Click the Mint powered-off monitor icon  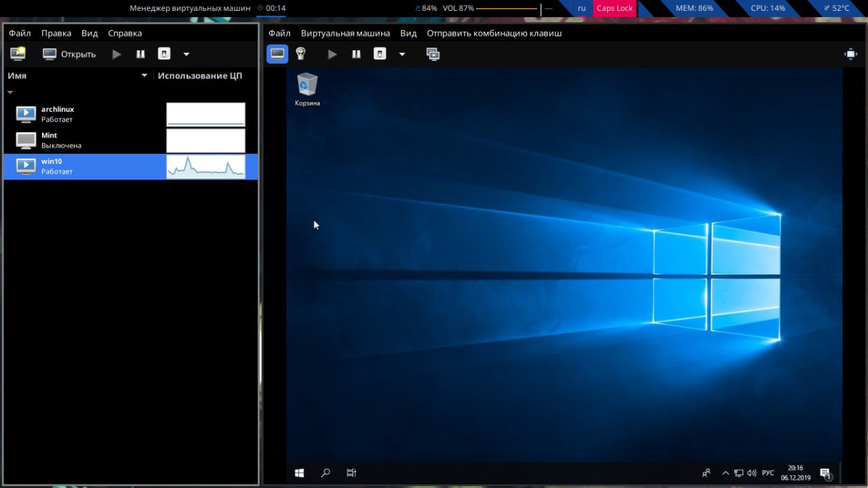pos(26,140)
